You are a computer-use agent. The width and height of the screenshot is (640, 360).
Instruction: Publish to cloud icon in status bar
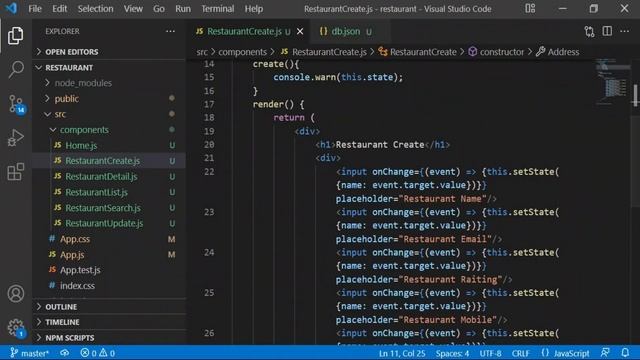[x=64, y=353]
